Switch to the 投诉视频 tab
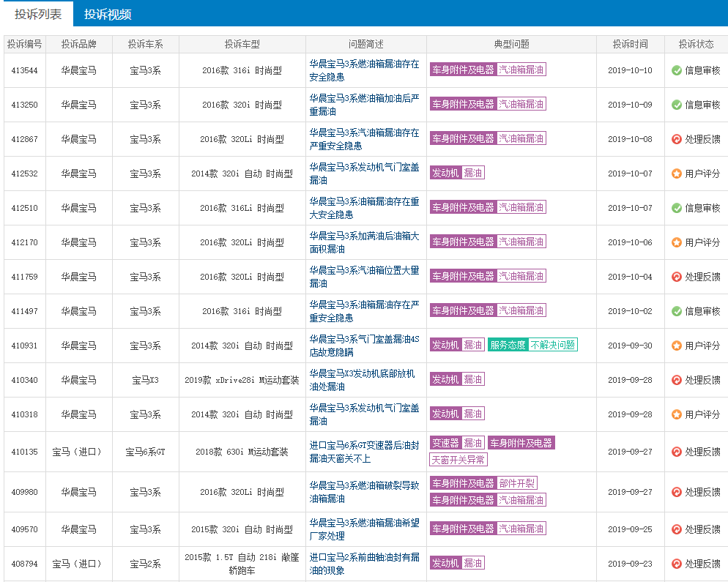The image size is (728, 582). click(108, 14)
